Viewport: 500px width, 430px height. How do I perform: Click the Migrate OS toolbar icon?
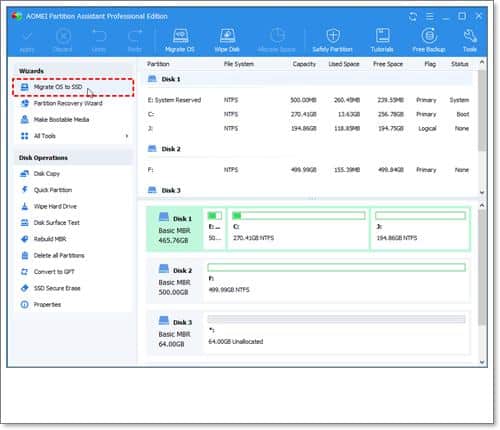pyautogui.click(x=180, y=40)
